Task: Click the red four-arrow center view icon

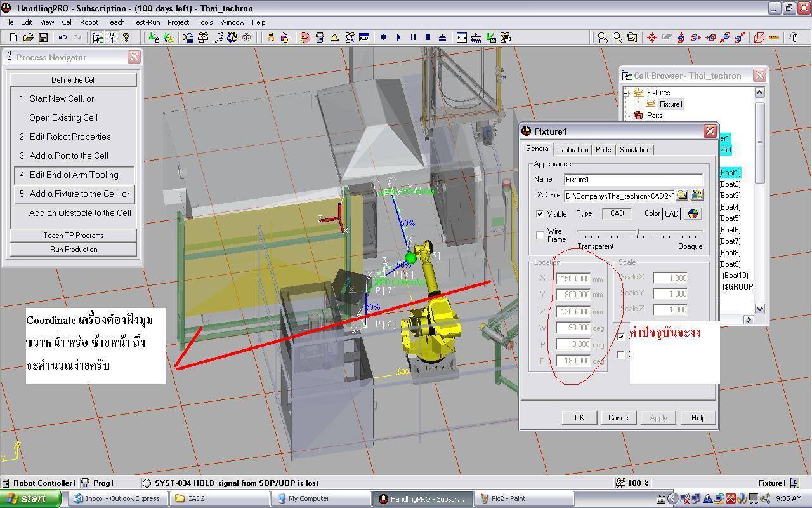Action: [652, 37]
